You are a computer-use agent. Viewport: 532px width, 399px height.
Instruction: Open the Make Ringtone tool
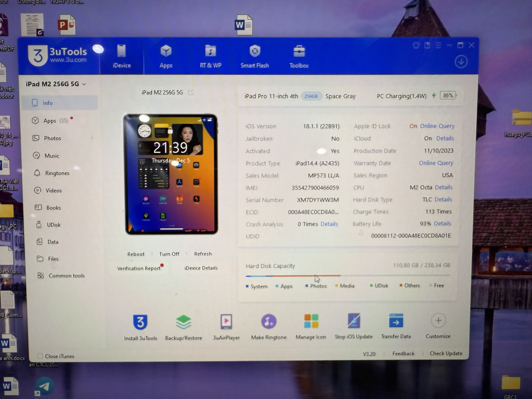coord(269,327)
